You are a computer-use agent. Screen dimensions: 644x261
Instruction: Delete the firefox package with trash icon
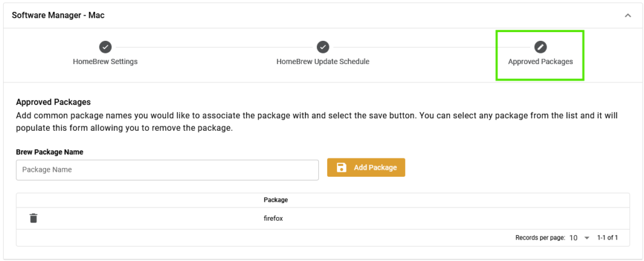(34, 218)
